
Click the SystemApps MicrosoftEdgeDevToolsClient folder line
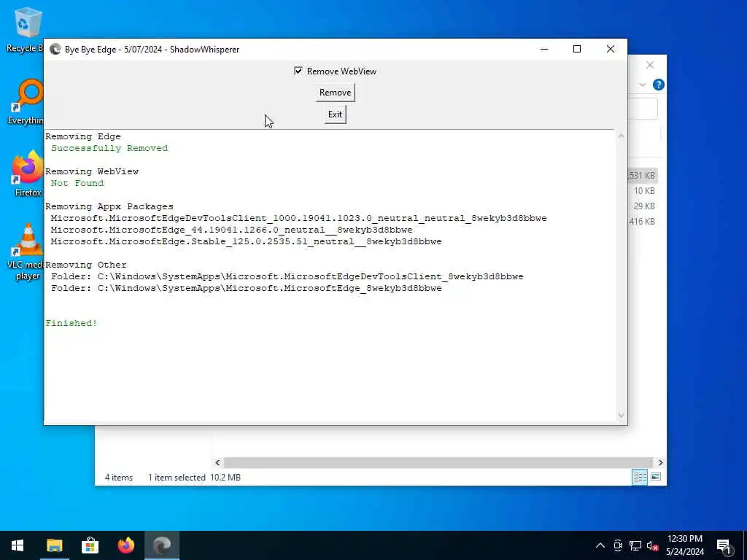(x=287, y=276)
